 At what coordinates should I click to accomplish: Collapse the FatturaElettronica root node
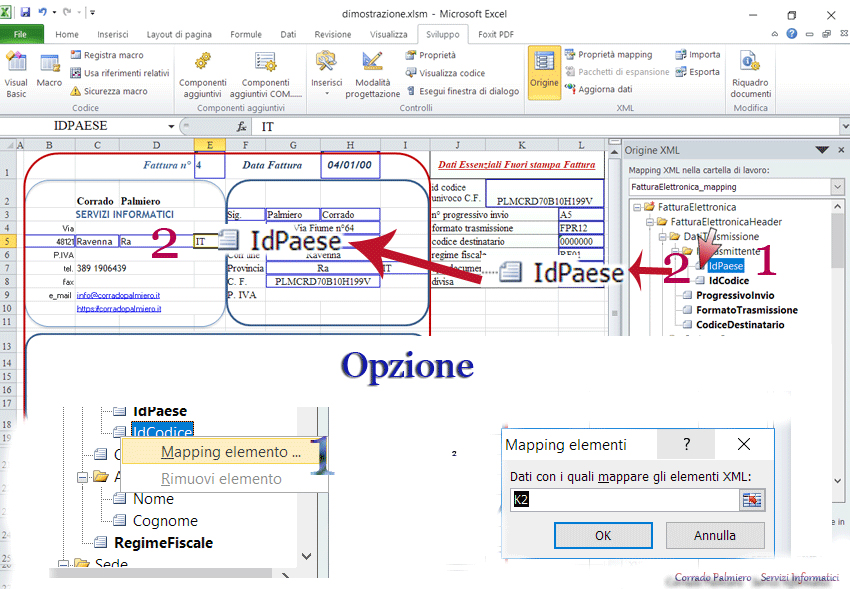(x=637, y=207)
